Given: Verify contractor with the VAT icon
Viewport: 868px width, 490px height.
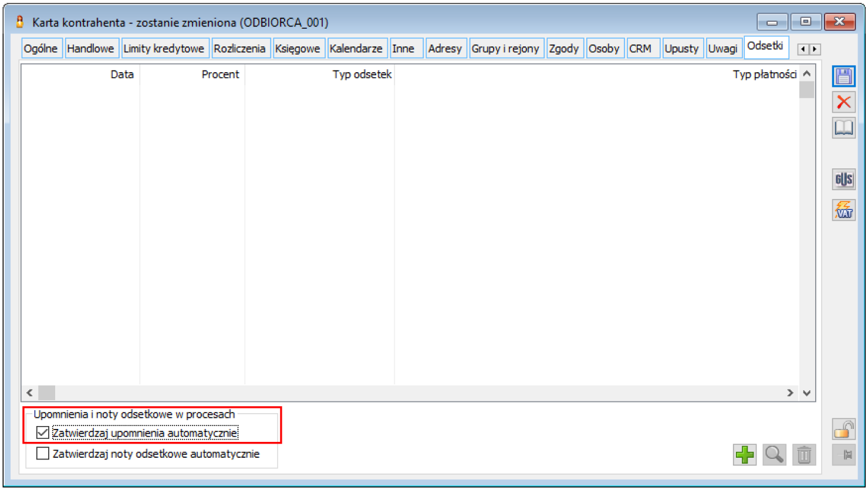Looking at the screenshot, I should coord(843,209).
